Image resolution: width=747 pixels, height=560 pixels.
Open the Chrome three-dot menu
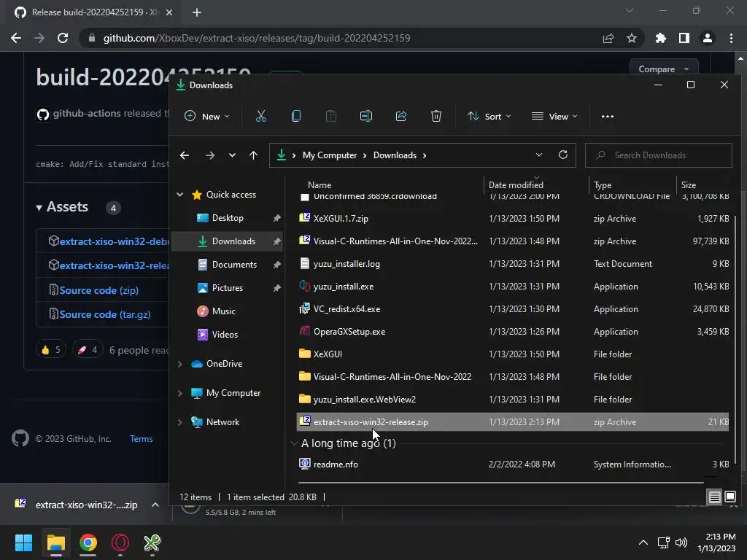731,38
